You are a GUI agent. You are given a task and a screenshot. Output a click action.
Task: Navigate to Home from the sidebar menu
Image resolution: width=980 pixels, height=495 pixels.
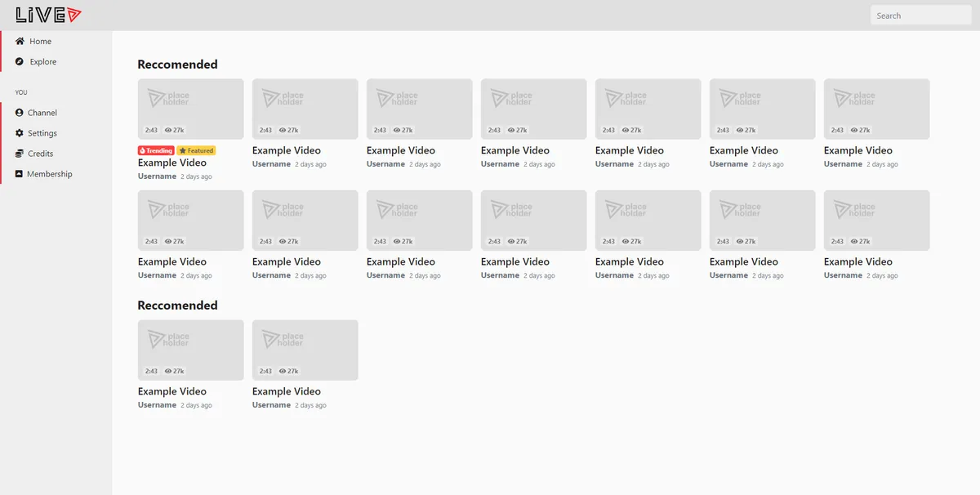(x=40, y=41)
